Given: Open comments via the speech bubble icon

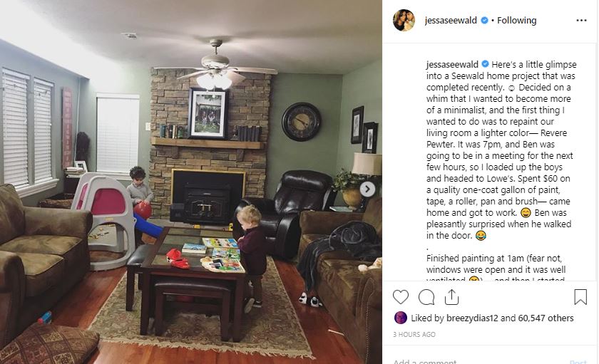Looking at the screenshot, I should (x=426, y=297).
